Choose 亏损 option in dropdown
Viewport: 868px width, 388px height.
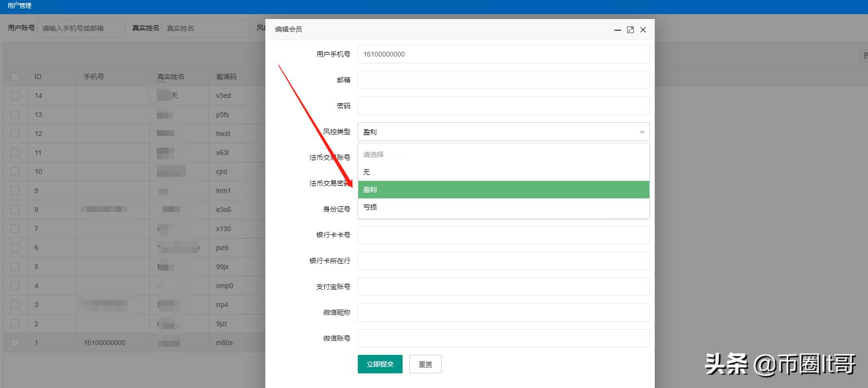tap(504, 207)
